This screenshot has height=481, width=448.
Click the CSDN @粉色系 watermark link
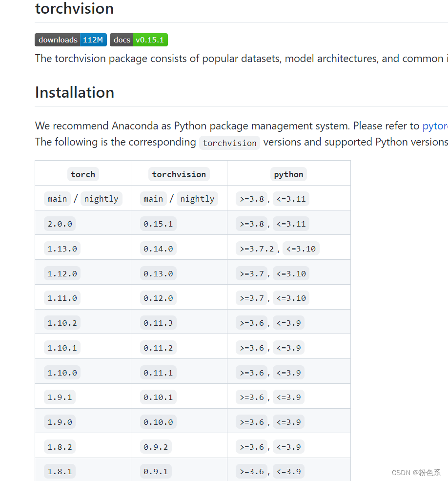point(417,472)
